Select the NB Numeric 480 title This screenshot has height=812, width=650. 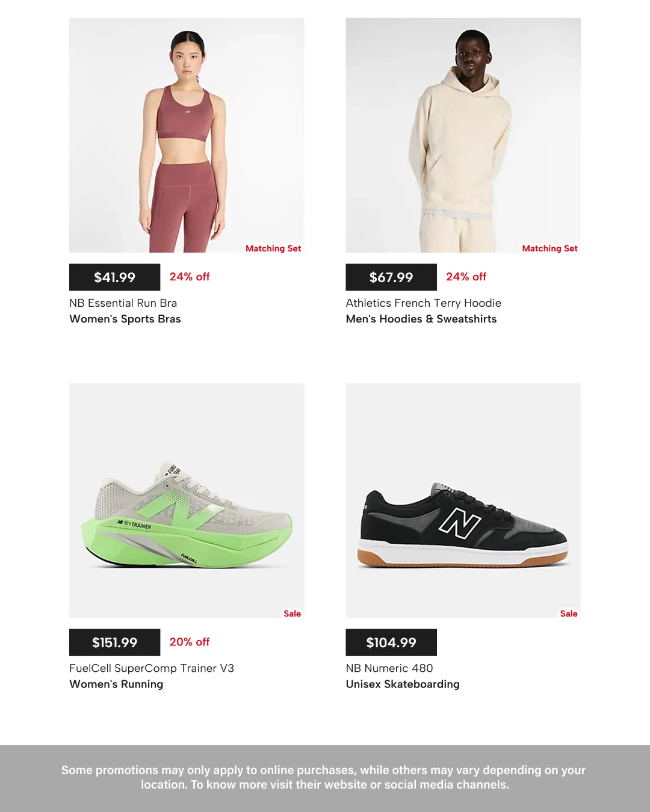point(389,668)
